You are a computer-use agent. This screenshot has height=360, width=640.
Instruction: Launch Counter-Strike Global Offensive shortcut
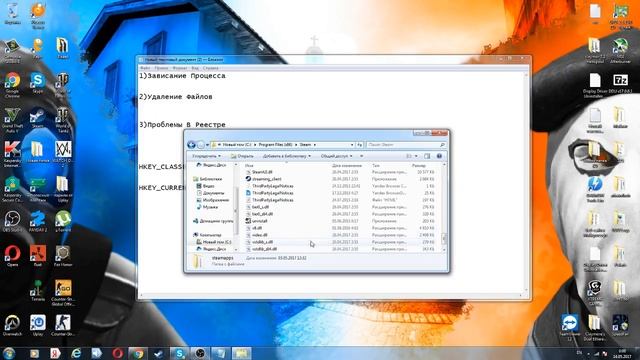63,293
